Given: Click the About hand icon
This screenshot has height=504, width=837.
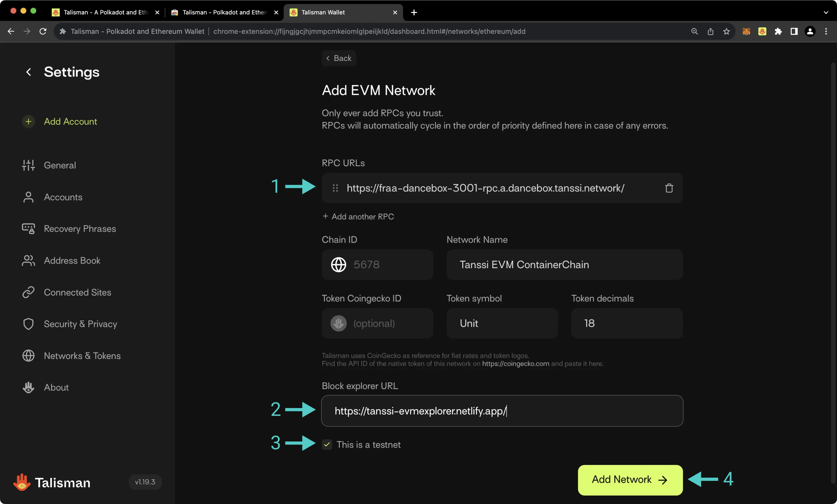Looking at the screenshot, I should [28, 387].
